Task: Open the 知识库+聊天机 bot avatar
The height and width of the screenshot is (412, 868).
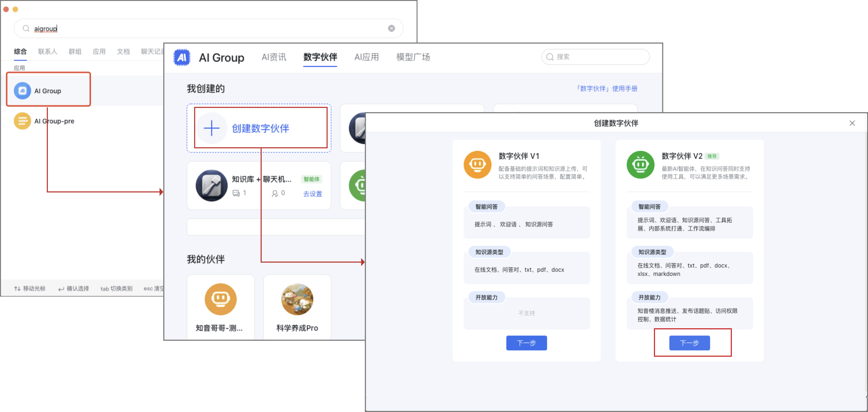Action: pyautogui.click(x=212, y=186)
